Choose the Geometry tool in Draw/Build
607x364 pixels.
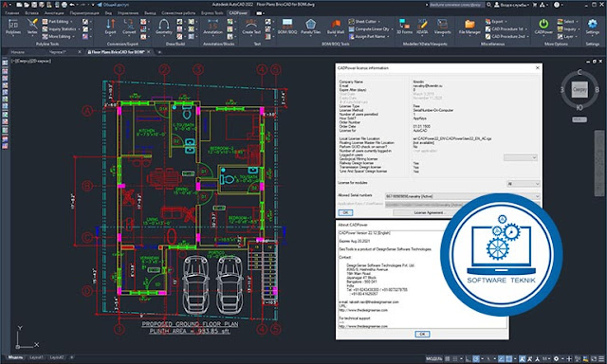(164, 27)
